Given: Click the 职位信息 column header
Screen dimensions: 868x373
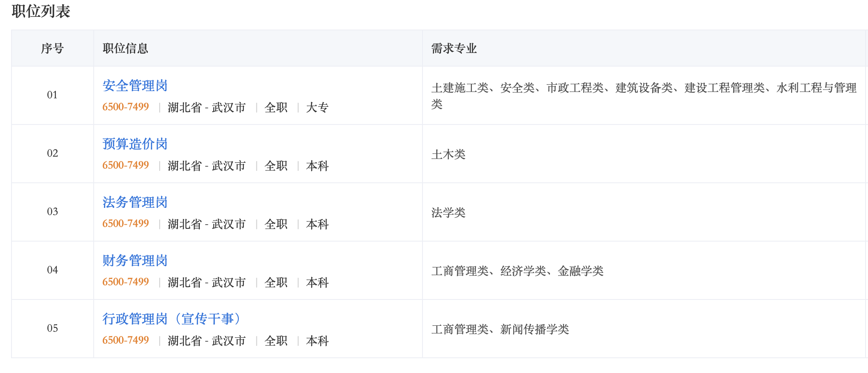Looking at the screenshot, I should point(125,48).
